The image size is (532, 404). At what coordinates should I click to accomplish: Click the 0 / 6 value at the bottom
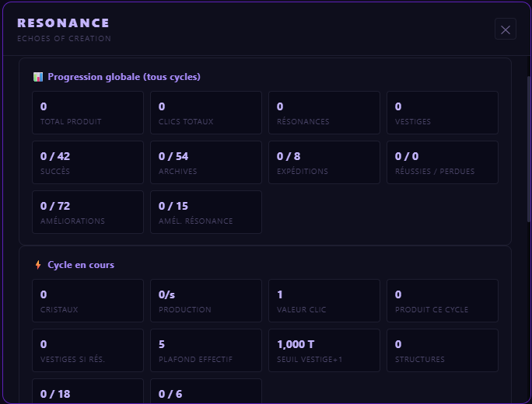170,394
